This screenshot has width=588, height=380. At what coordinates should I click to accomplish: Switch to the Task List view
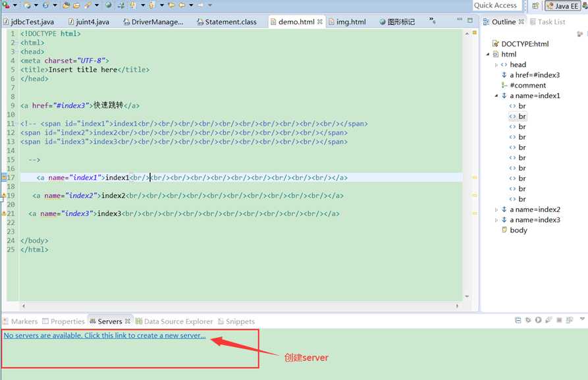coord(547,22)
